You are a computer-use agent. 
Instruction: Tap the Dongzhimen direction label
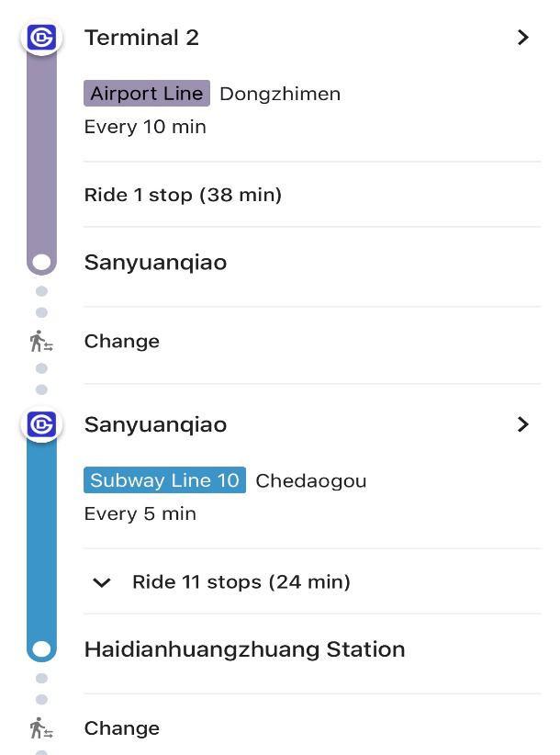pyautogui.click(x=280, y=94)
